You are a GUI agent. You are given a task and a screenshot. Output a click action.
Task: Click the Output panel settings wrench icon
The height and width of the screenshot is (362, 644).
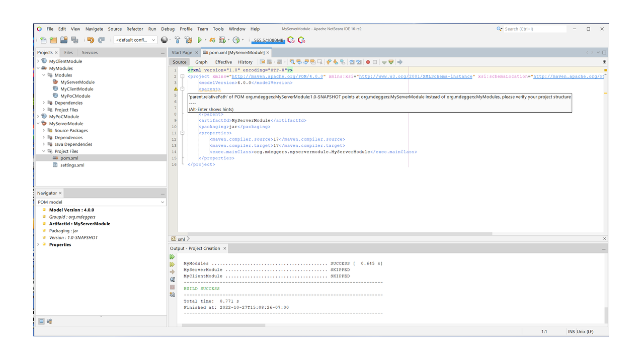[172, 295]
